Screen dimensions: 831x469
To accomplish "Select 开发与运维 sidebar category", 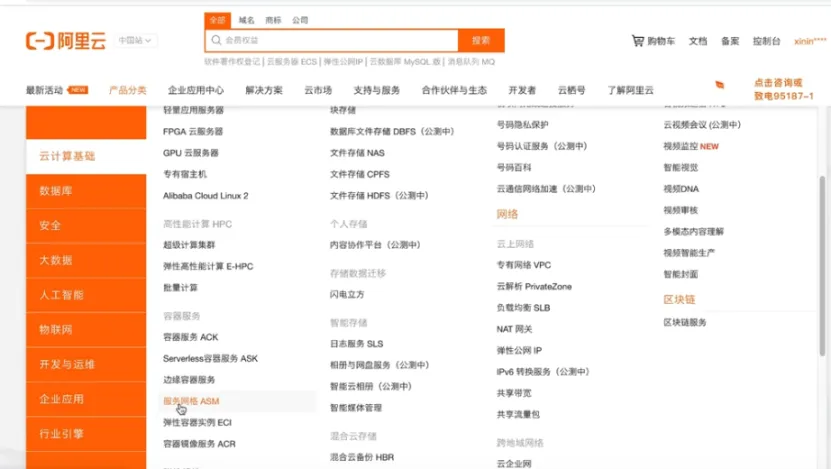I will coord(86,365).
